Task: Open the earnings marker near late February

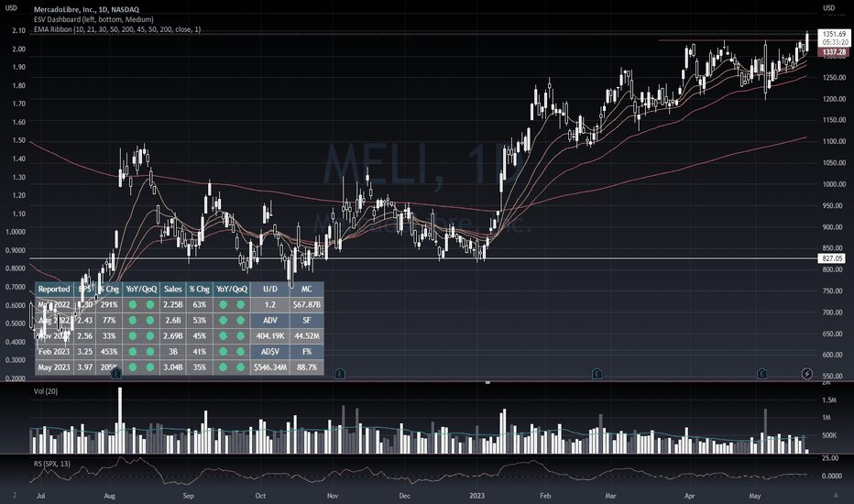Action: (x=597, y=374)
